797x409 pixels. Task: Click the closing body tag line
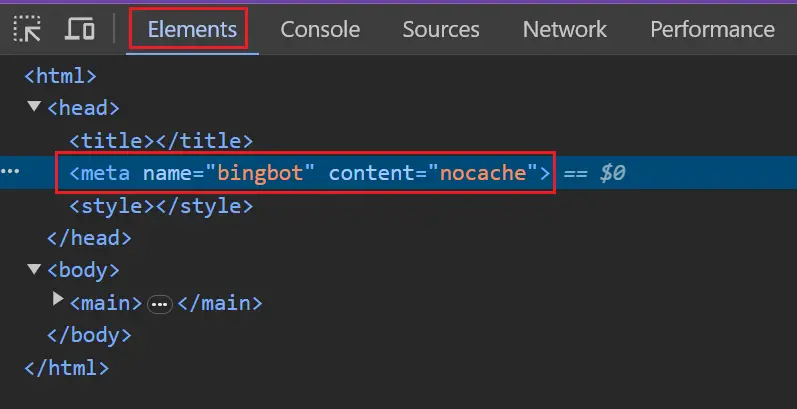(89, 335)
